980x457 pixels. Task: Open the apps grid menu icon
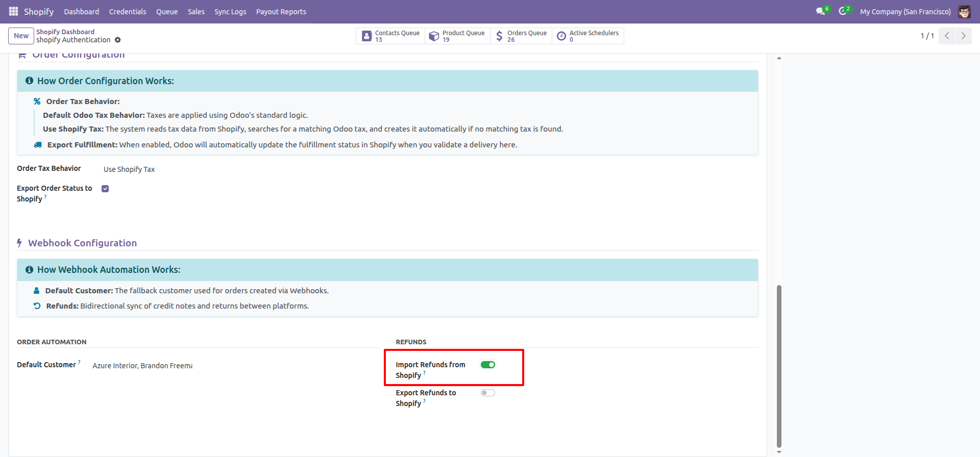pyautogui.click(x=13, y=11)
